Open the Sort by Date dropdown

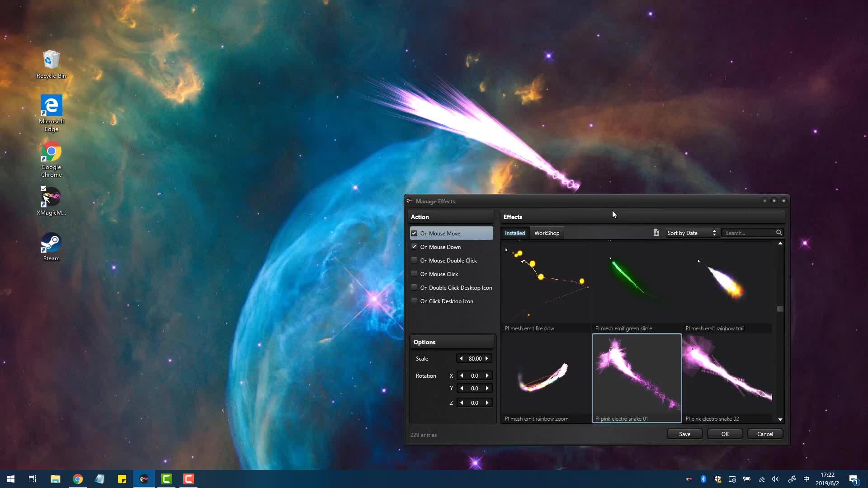point(691,233)
